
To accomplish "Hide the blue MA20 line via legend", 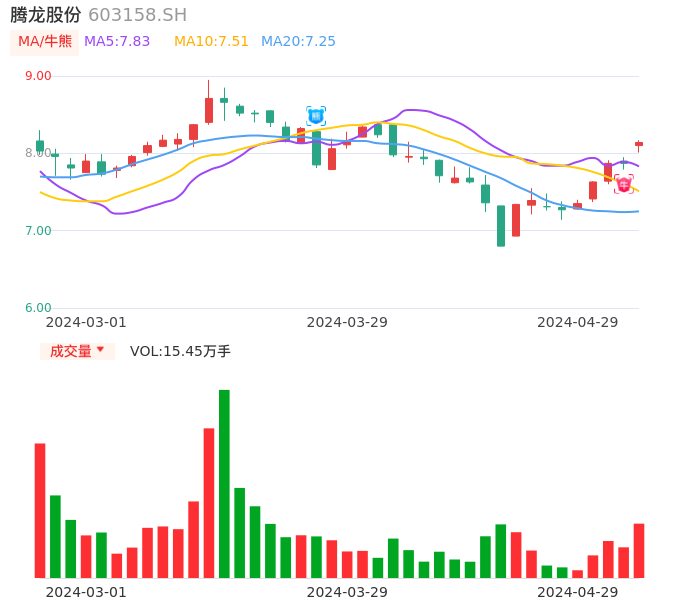I will pos(298,42).
